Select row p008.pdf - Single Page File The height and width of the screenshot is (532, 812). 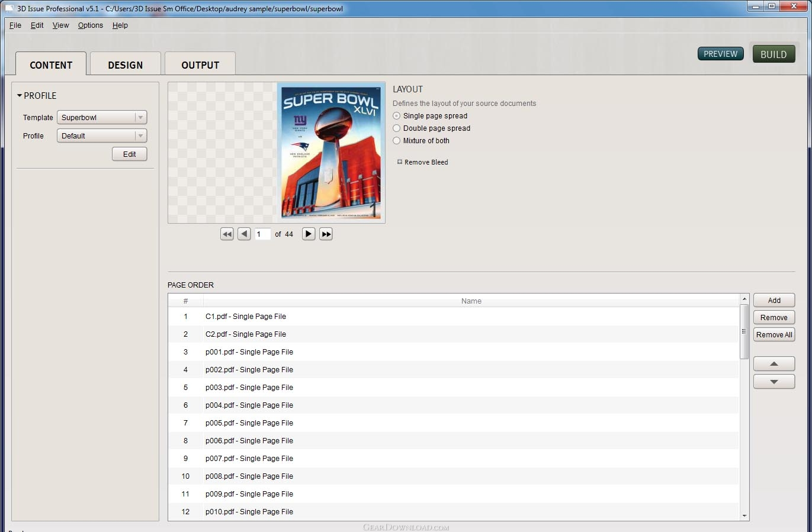454,476
